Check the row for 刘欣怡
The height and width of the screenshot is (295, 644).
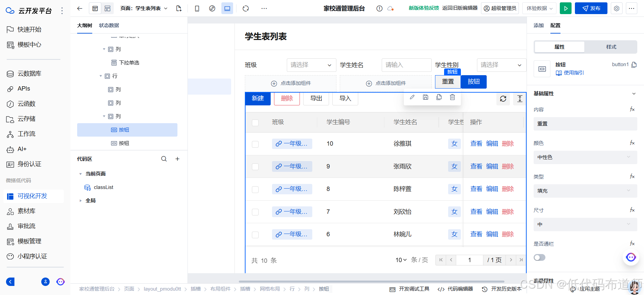255,212
